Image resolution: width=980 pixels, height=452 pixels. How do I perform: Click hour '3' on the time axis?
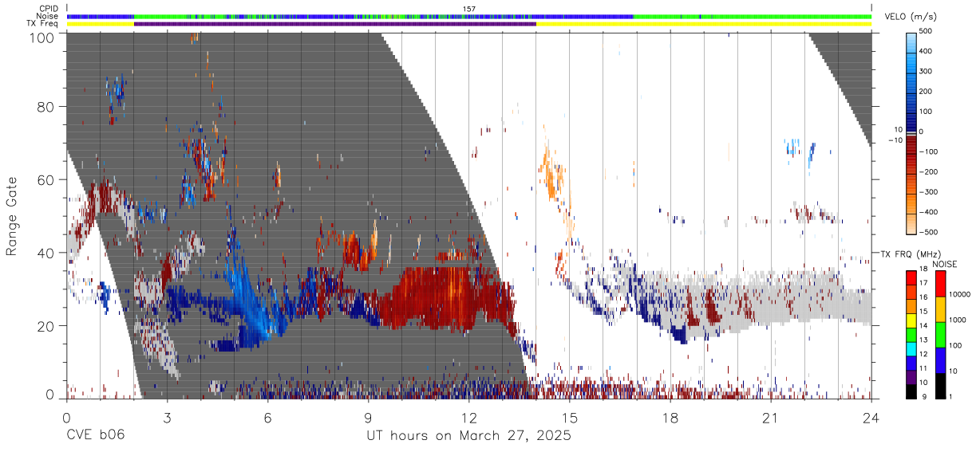[x=168, y=417]
